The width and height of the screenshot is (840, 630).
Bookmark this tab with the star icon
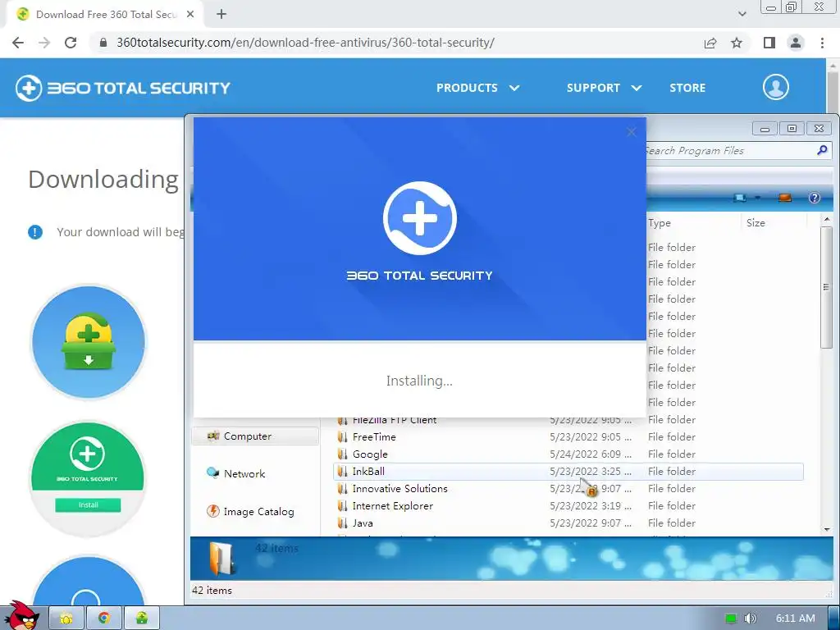[x=737, y=43]
